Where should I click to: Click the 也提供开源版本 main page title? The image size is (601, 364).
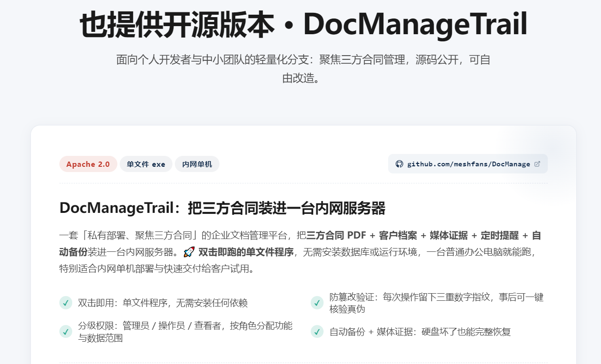tap(303, 24)
